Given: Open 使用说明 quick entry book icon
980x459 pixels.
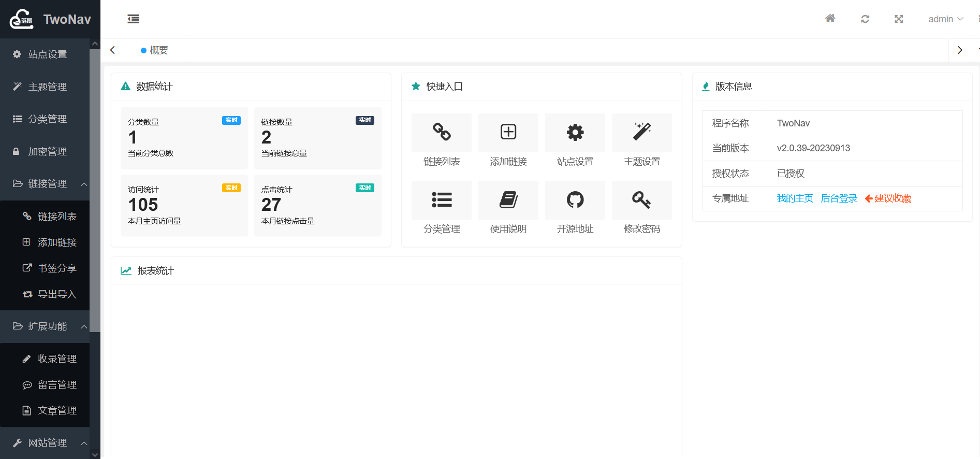Looking at the screenshot, I should click(x=508, y=200).
